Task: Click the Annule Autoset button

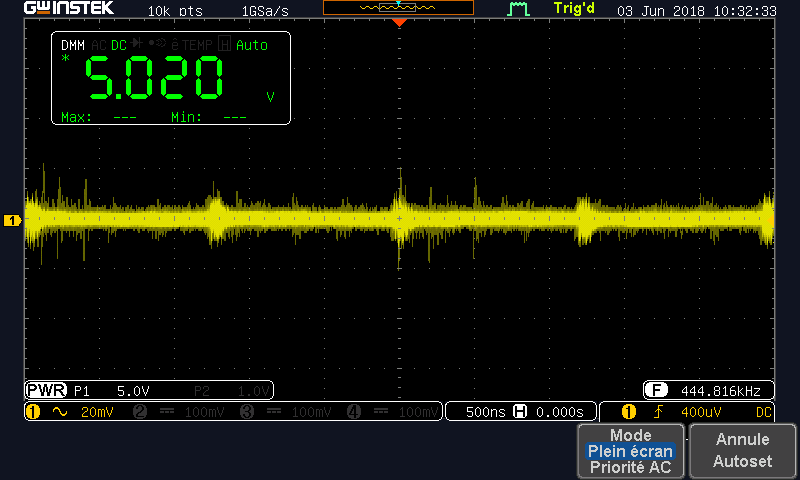Action: pos(742,451)
